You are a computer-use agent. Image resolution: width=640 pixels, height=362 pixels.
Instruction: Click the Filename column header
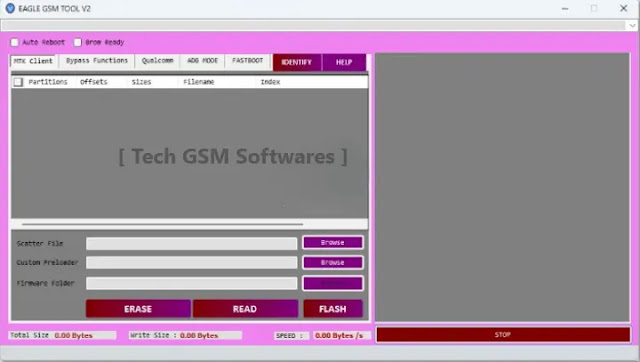pyautogui.click(x=198, y=82)
